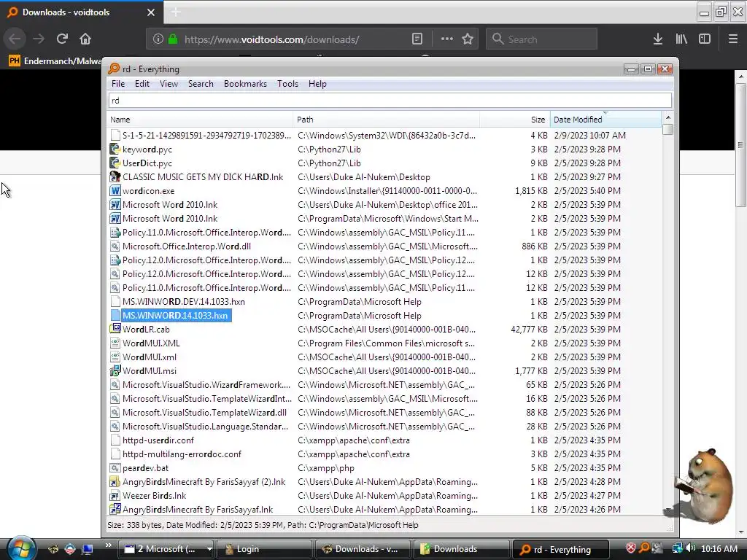This screenshot has width=747, height=560.
Task: Open the Tools menu in Everything
Action: 287,84
